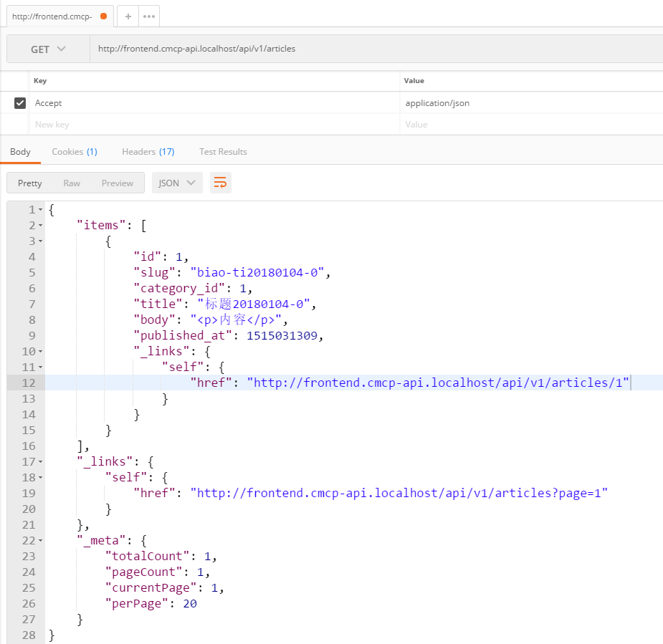
Task: Click the orange unsaved dot on request tab
Action: click(104, 16)
